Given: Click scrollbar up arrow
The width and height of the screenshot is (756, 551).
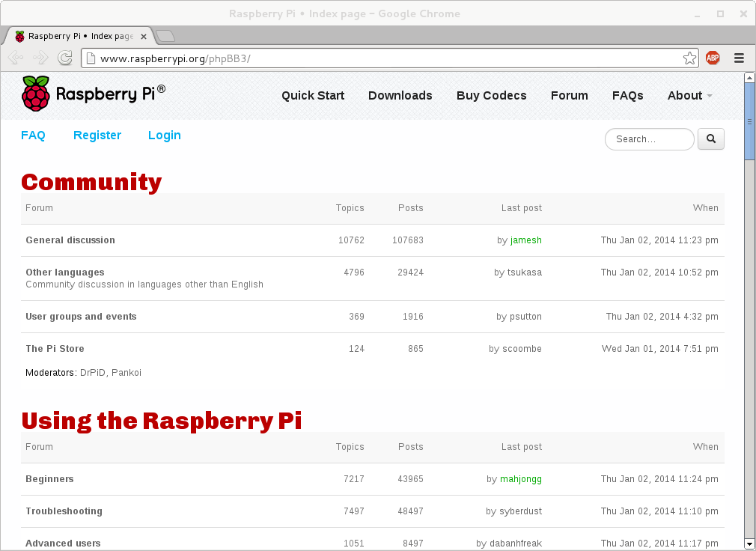Looking at the screenshot, I should (x=749, y=77).
